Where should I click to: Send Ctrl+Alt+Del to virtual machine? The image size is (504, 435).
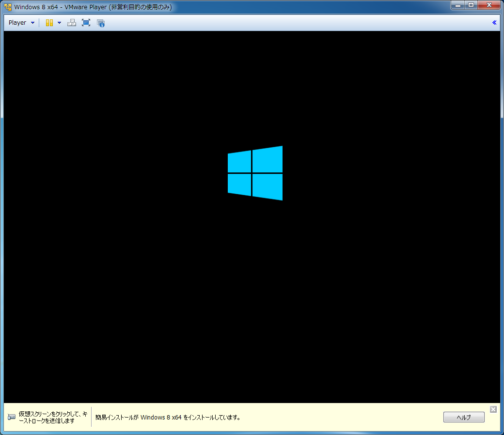tap(71, 23)
